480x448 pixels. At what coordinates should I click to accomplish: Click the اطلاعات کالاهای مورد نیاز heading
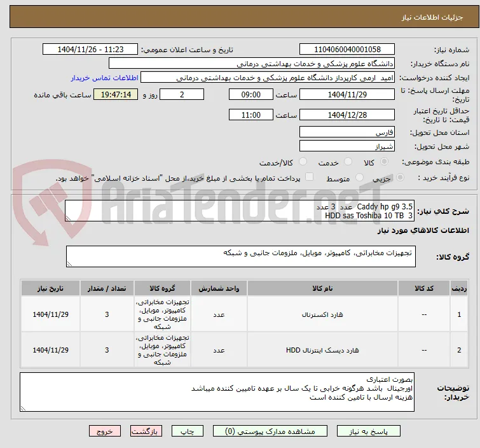click(423, 230)
